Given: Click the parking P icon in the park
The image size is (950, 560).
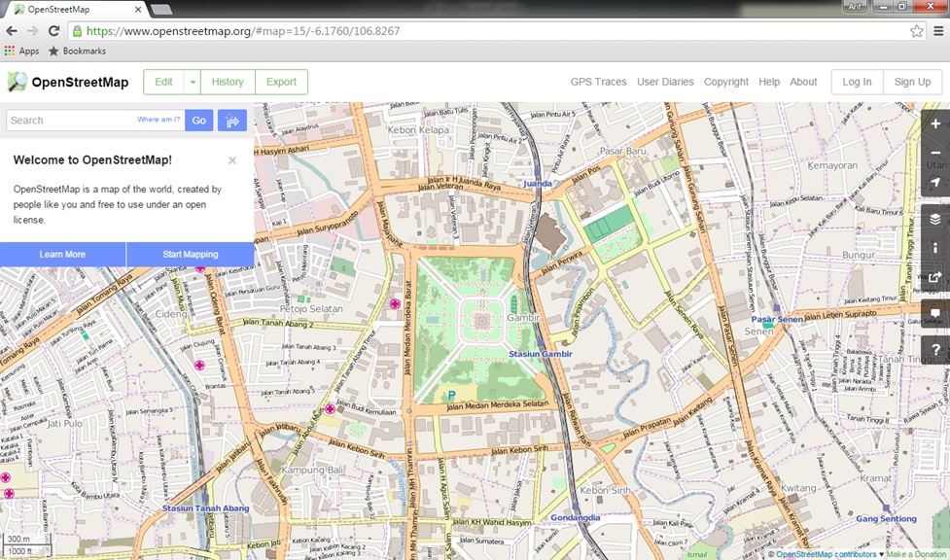Looking at the screenshot, I should [x=451, y=395].
